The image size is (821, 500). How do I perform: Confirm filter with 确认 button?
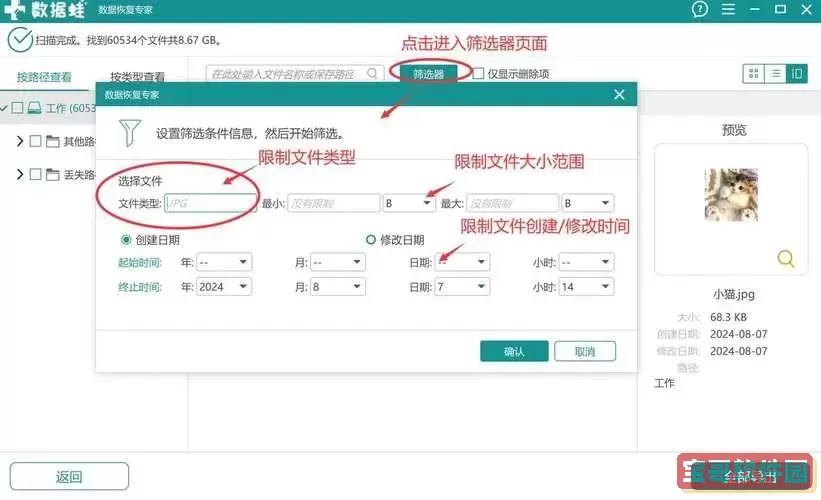point(514,351)
